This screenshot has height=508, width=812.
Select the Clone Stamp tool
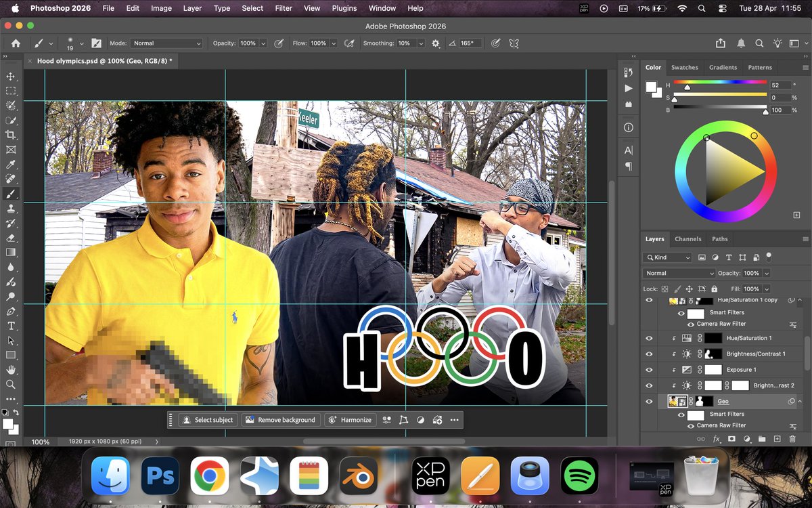click(10, 209)
